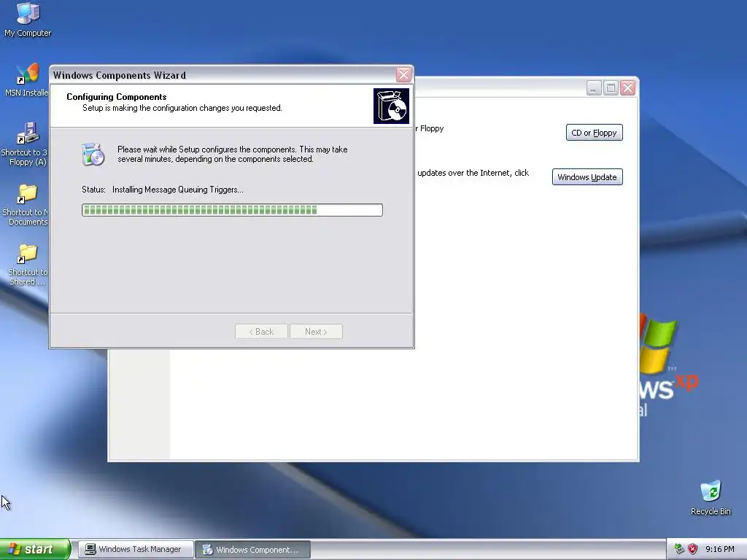Click the disabled Next button in the wizard

[x=316, y=332]
